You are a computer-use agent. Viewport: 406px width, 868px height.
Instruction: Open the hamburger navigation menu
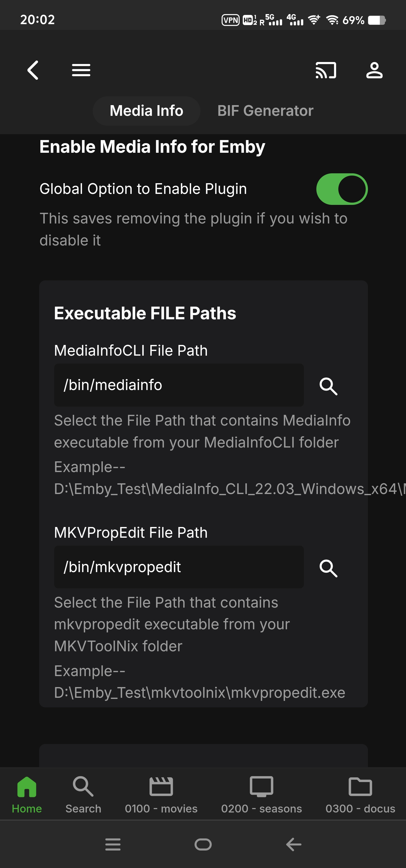81,70
